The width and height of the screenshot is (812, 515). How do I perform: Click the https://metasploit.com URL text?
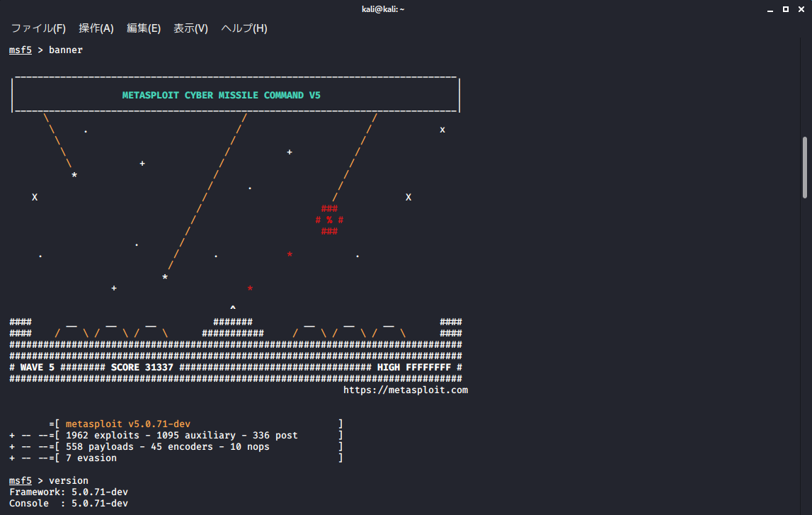click(x=406, y=390)
